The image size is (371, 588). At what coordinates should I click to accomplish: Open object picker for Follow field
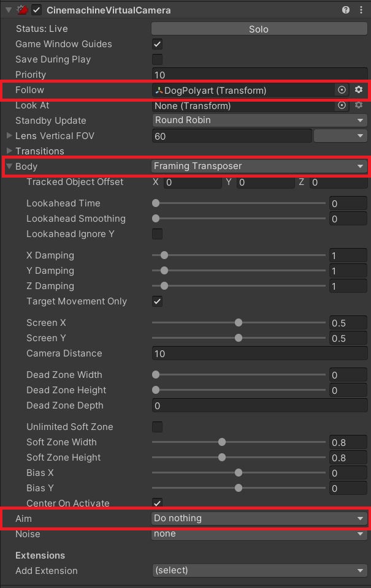pyautogui.click(x=342, y=90)
